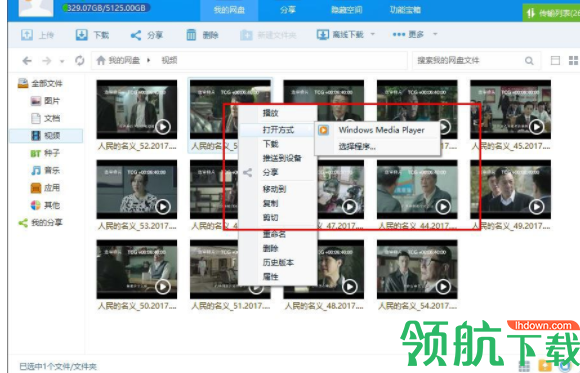Viewport: 580px width, 373px height.
Task: Play 人民的名义_54 via its play icon
Action: click(x=443, y=286)
